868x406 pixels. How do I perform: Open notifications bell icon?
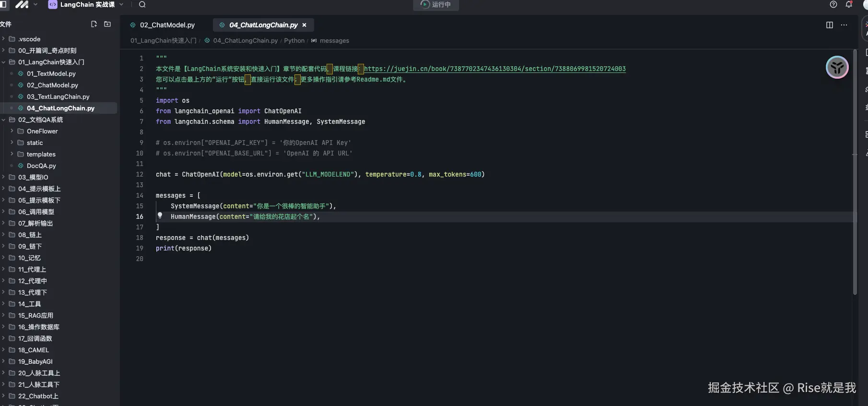pyautogui.click(x=849, y=4)
